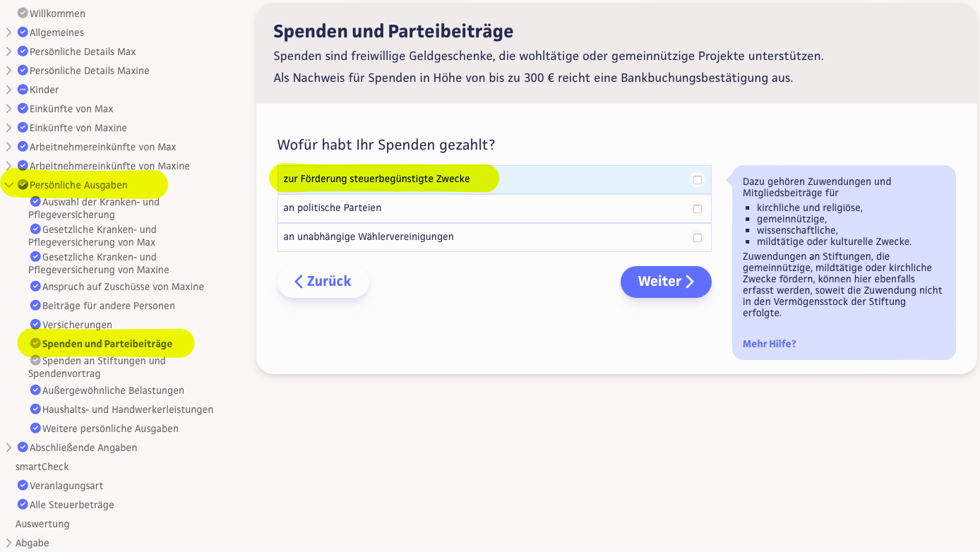Open the Mehr Hilfe? link
The image size is (980, 552).
pyautogui.click(x=769, y=344)
